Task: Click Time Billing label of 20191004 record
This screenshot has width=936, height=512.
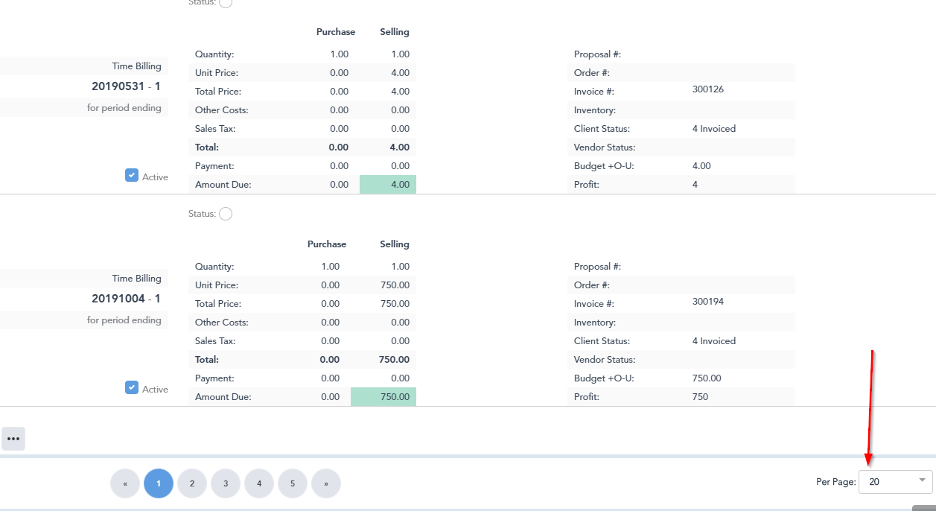Action: point(137,278)
